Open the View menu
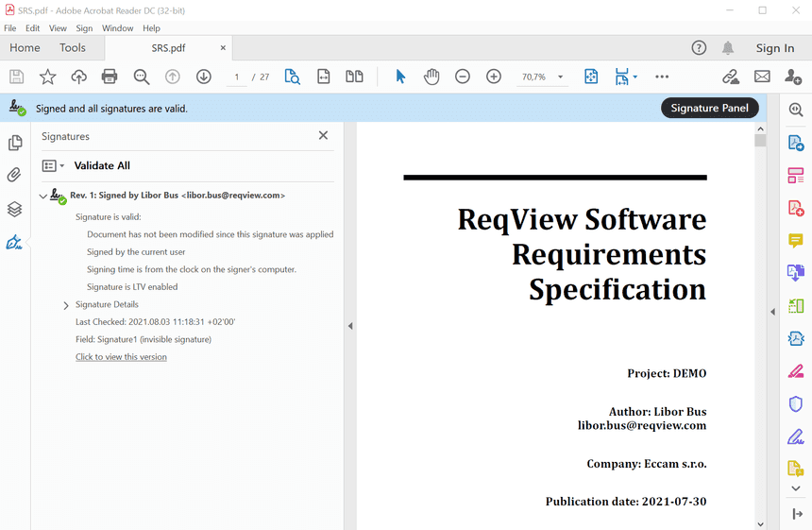 click(x=58, y=28)
